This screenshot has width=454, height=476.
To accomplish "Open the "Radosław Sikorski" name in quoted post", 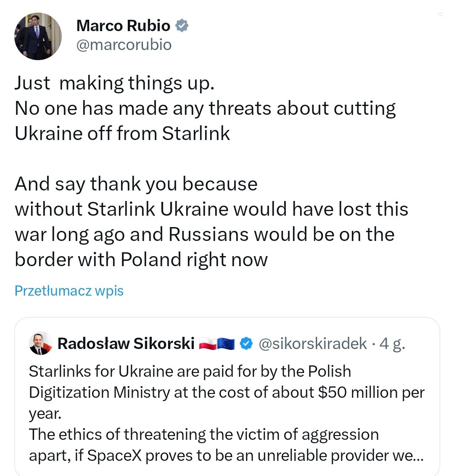I will click(126, 344).
